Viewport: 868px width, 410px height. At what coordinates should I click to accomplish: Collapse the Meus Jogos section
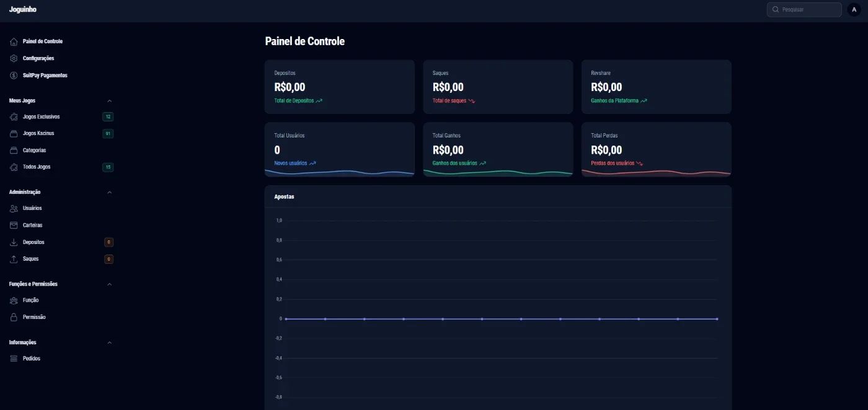tap(110, 100)
